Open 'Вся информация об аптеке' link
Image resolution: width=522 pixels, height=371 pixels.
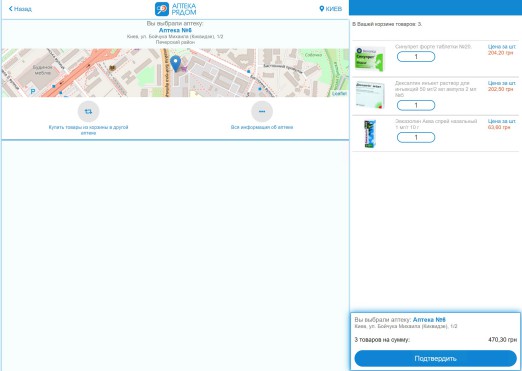(262, 127)
